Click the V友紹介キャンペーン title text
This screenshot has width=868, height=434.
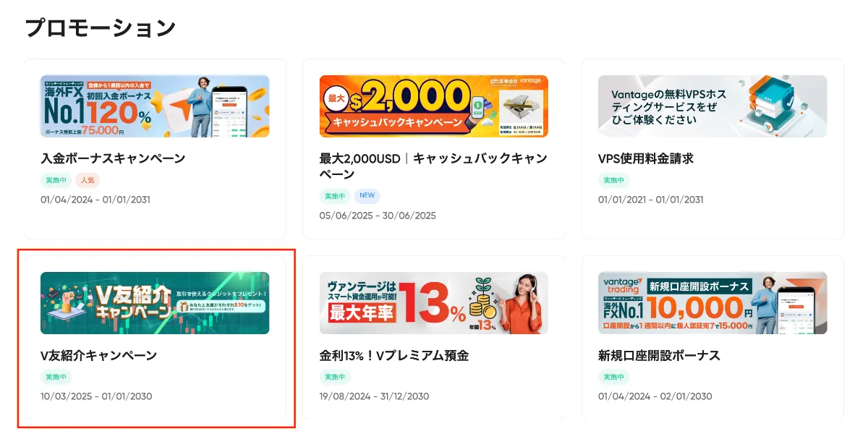[98, 355]
